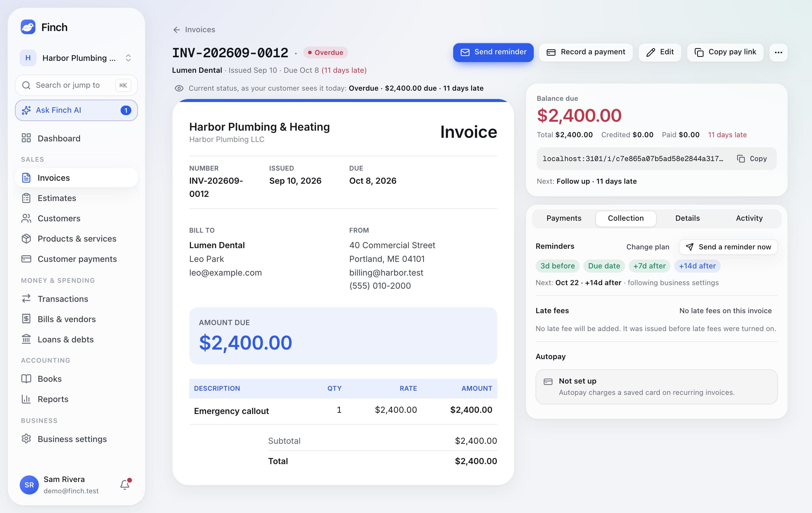Expand the Harbor Plumbing business switcher
812x513 pixels.
point(76,58)
